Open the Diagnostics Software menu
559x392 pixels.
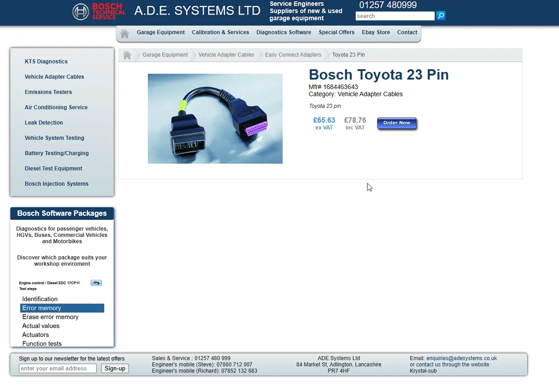pos(284,32)
